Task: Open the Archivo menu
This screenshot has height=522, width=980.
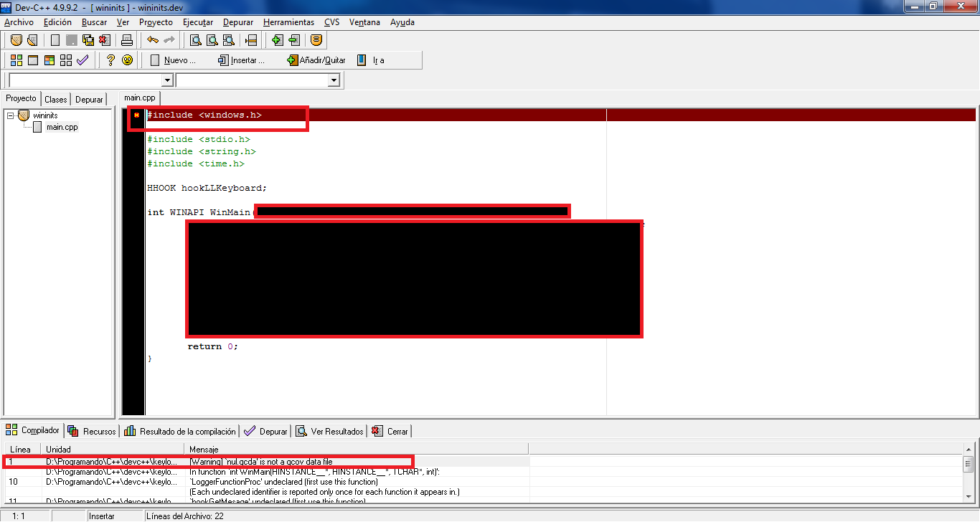Action: point(19,22)
